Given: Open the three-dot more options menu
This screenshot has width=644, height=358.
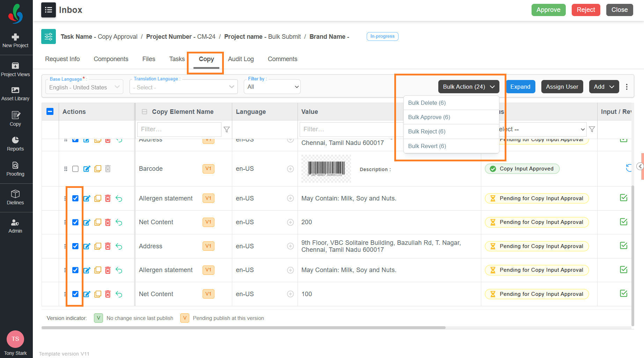Looking at the screenshot, I should click(627, 87).
